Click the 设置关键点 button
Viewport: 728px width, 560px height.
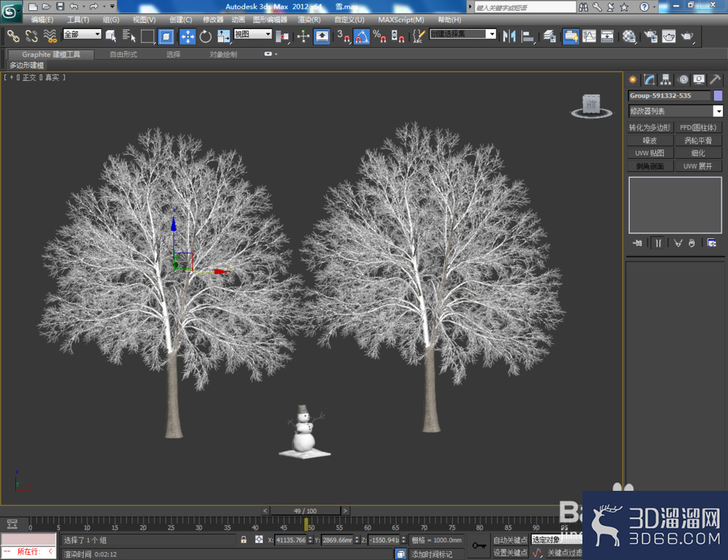click(x=510, y=553)
